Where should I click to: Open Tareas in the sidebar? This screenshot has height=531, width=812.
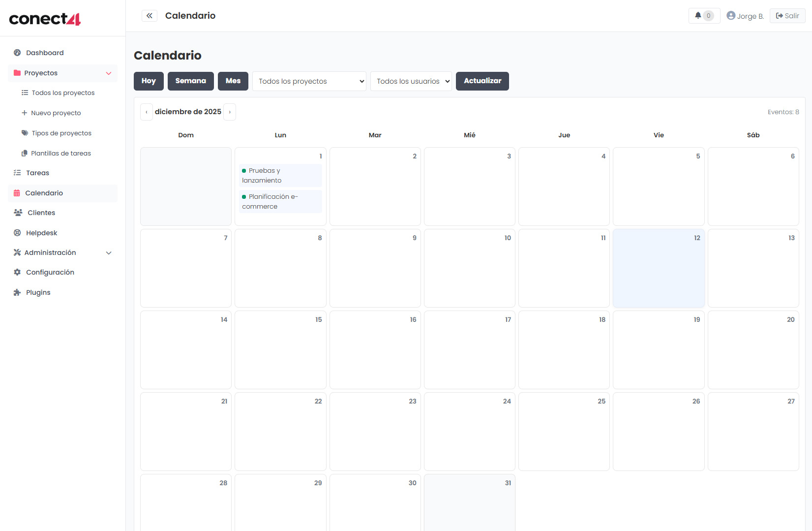pos(37,173)
